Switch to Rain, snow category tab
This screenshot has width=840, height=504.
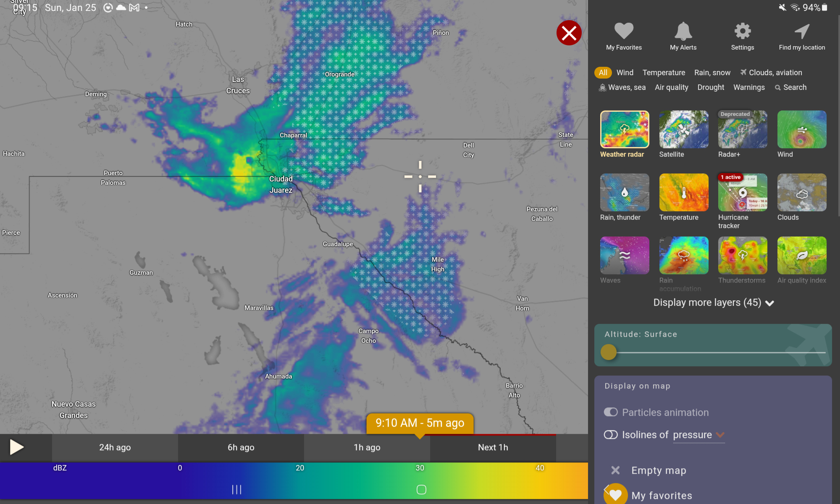[x=712, y=73]
